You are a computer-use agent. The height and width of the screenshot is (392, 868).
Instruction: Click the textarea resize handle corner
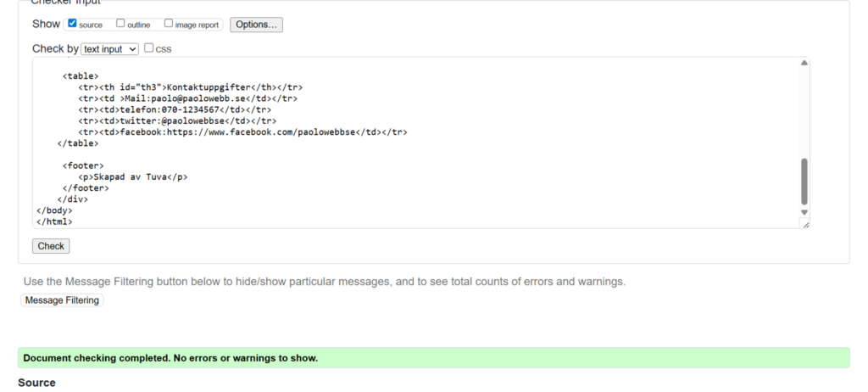[x=805, y=224]
